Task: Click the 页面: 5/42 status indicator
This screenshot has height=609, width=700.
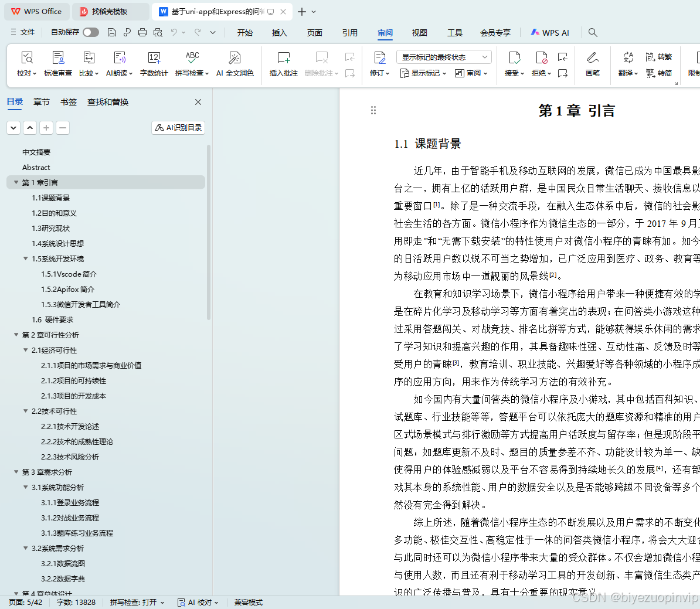Action: coord(25,603)
